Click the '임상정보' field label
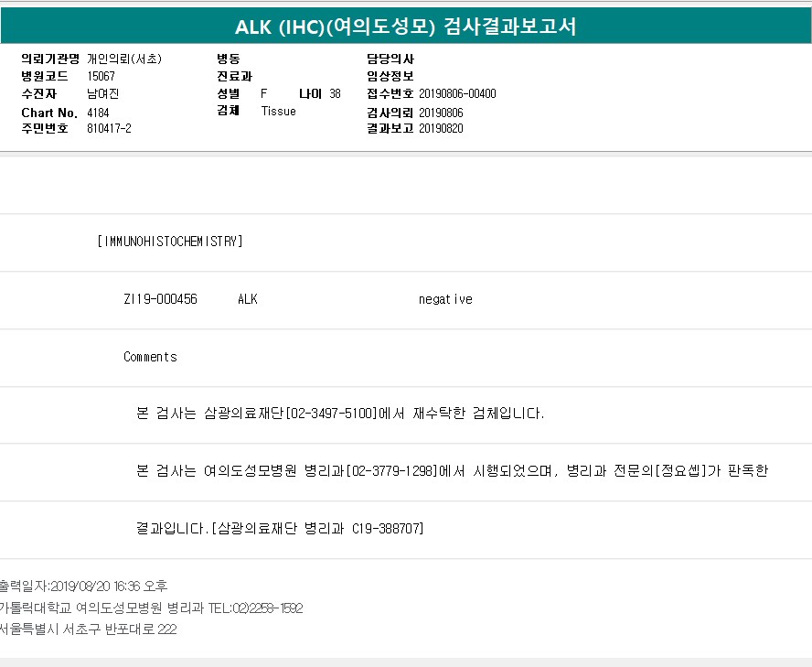 pyautogui.click(x=390, y=76)
